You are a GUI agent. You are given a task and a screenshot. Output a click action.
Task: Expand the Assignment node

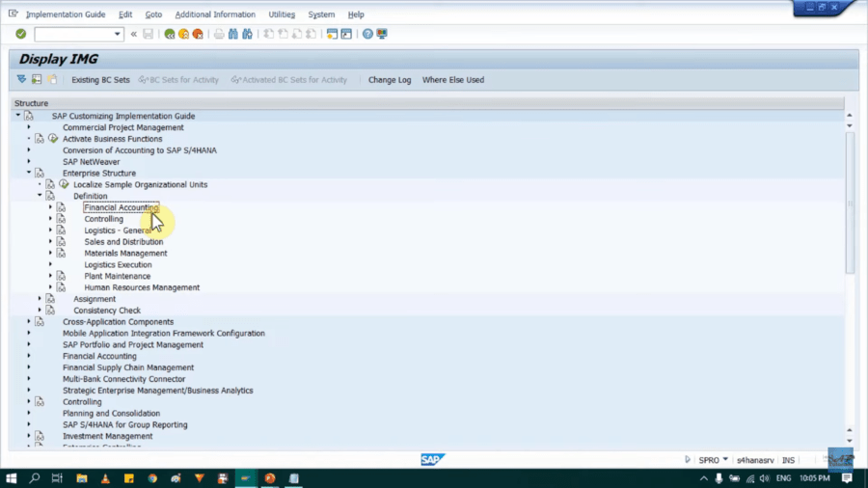[x=40, y=299]
